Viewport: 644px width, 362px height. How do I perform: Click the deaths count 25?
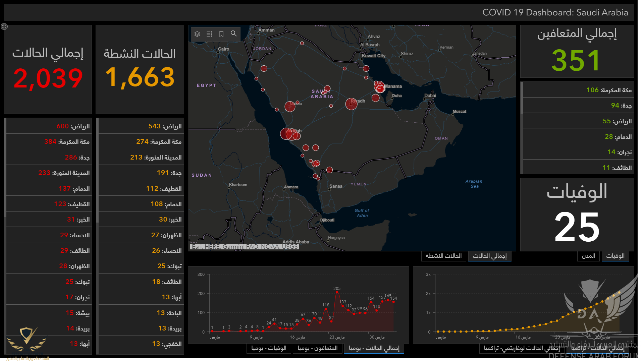click(577, 227)
